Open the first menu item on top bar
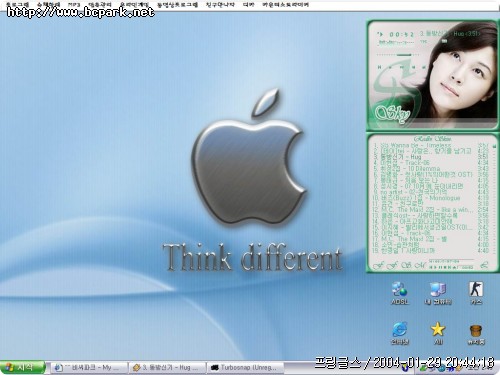Screen dimensions: 500x375 coord(17,5)
